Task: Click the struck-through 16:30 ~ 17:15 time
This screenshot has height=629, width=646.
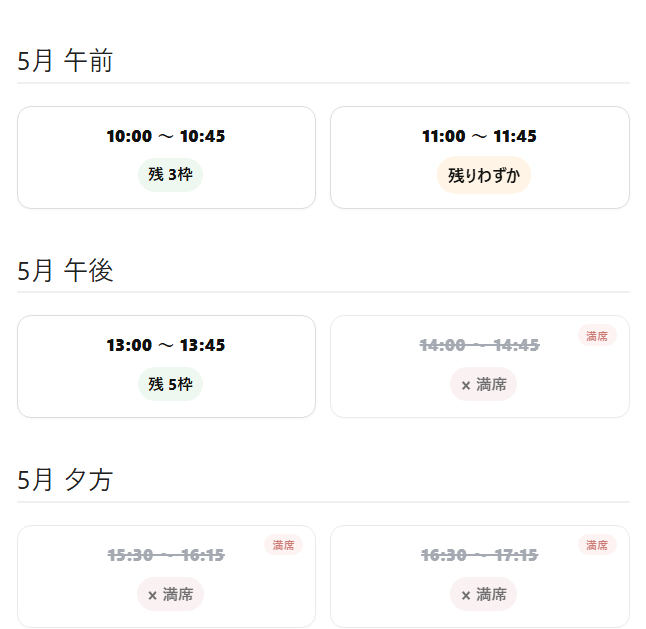Action: point(479,556)
